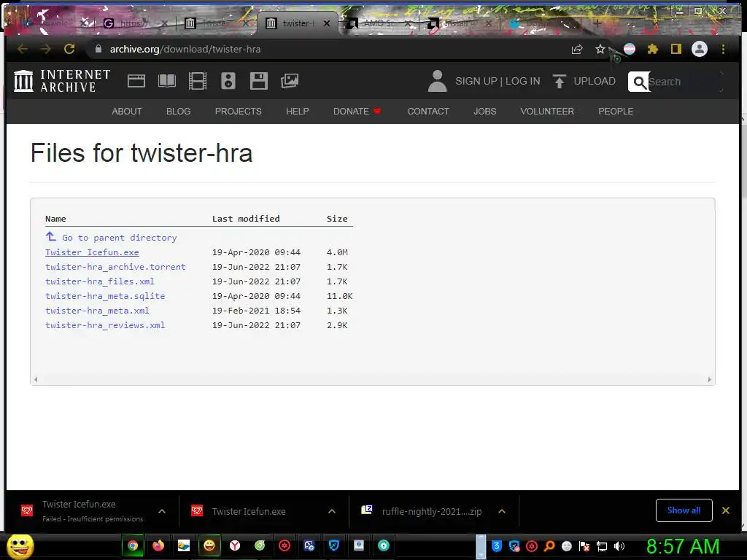The width and height of the screenshot is (747, 560).
Task: Open the Video filmstrip icon
Action: (197, 81)
